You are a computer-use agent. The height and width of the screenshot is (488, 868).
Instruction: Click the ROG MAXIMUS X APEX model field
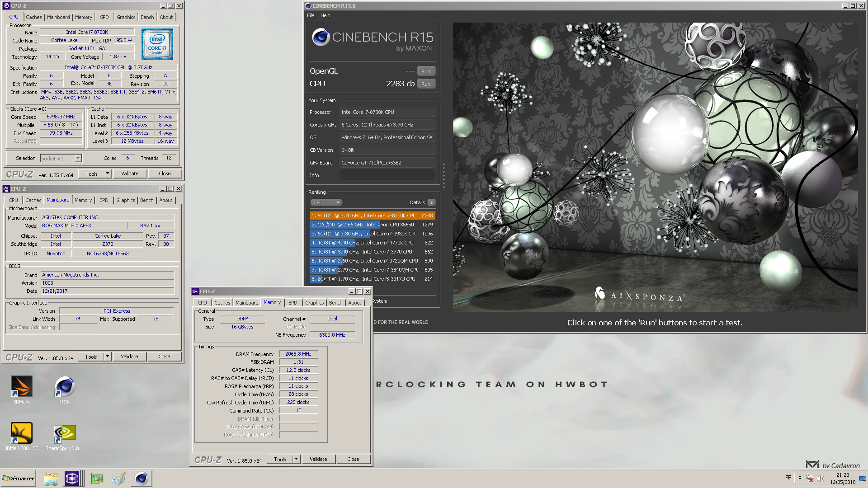point(83,225)
